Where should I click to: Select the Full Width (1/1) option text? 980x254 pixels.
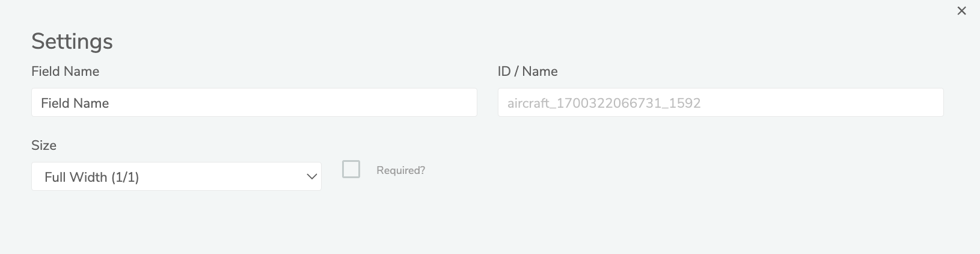92,177
